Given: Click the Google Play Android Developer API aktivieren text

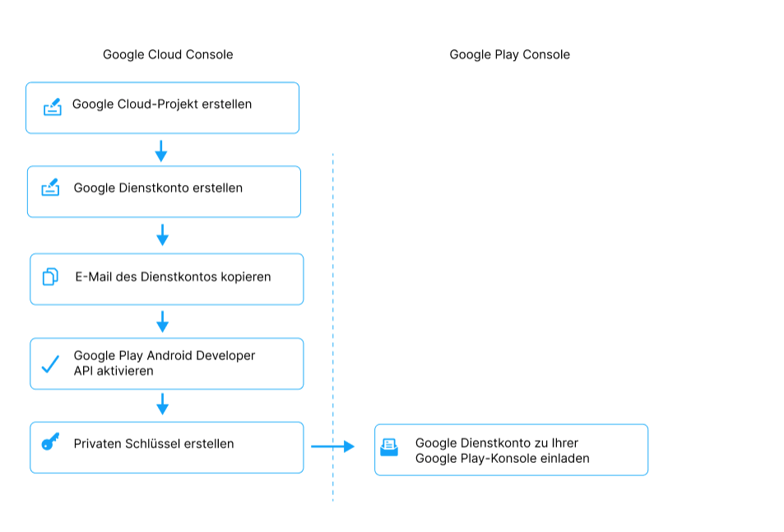Looking at the screenshot, I should click(x=165, y=363).
